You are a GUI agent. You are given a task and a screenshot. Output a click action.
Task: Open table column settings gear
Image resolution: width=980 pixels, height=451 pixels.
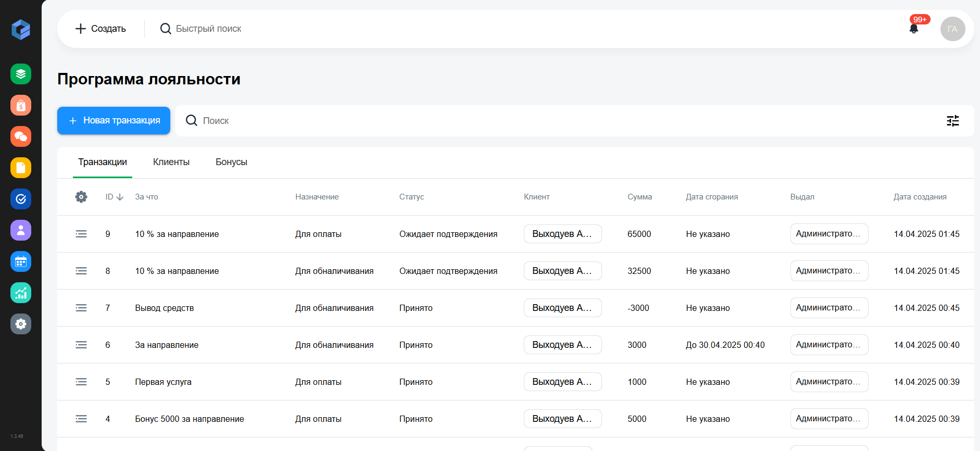(x=81, y=197)
